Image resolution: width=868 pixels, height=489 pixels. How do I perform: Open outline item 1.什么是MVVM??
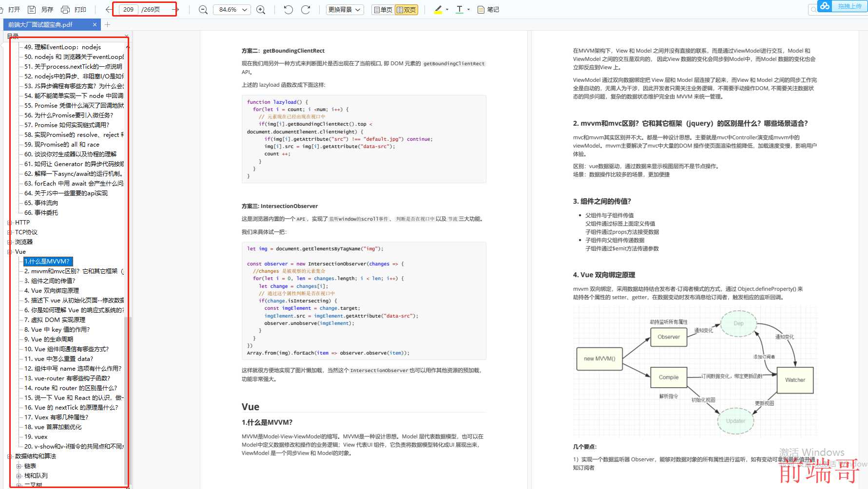(x=48, y=262)
